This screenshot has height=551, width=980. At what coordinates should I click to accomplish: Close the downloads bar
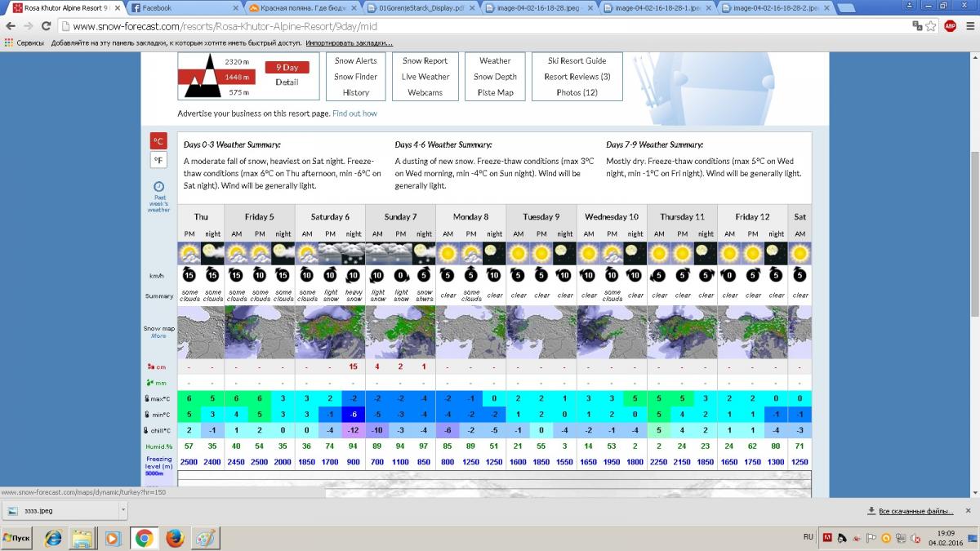pyautogui.click(x=970, y=511)
